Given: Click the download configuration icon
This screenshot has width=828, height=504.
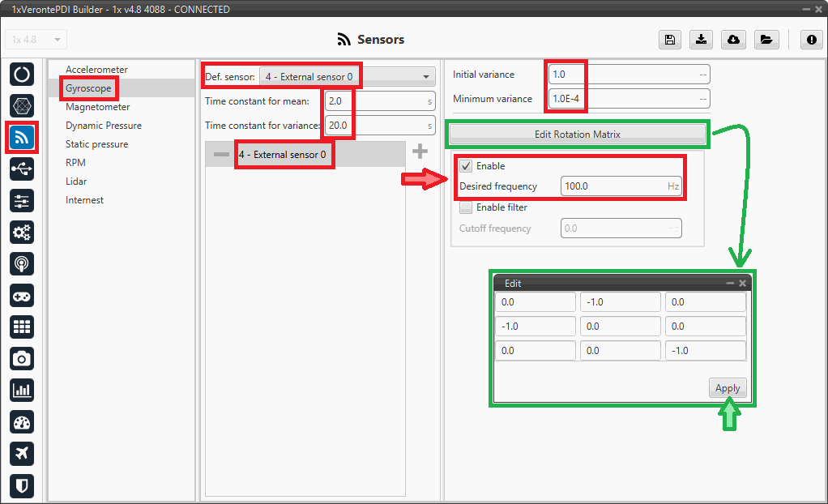Looking at the screenshot, I should pos(701,40).
